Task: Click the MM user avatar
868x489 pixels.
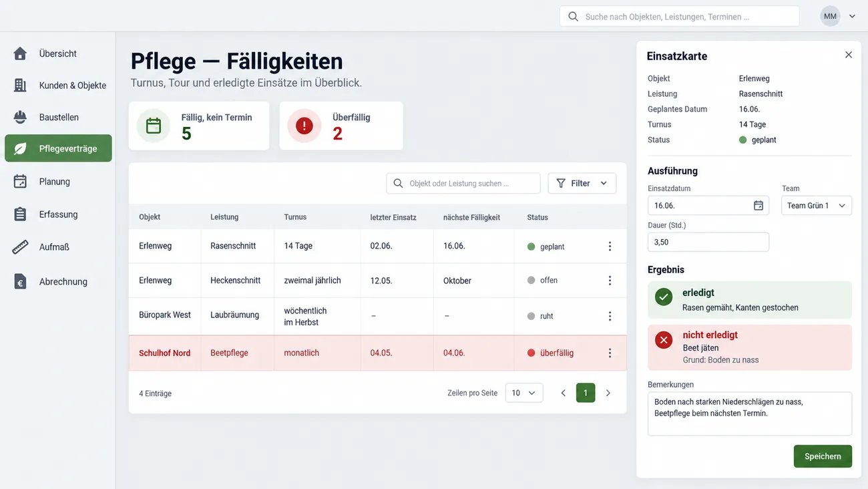Action: [x=830, y=16]
